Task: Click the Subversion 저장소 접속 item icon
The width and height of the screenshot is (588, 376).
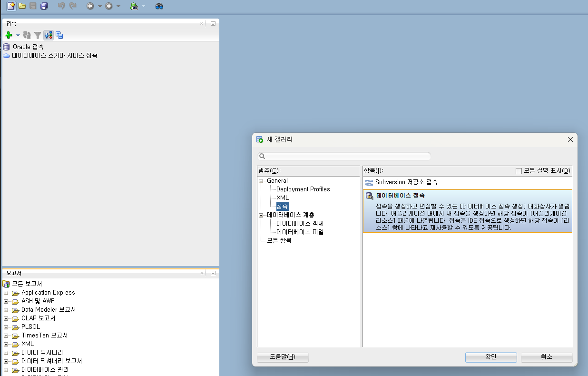Action: (369, 182)
